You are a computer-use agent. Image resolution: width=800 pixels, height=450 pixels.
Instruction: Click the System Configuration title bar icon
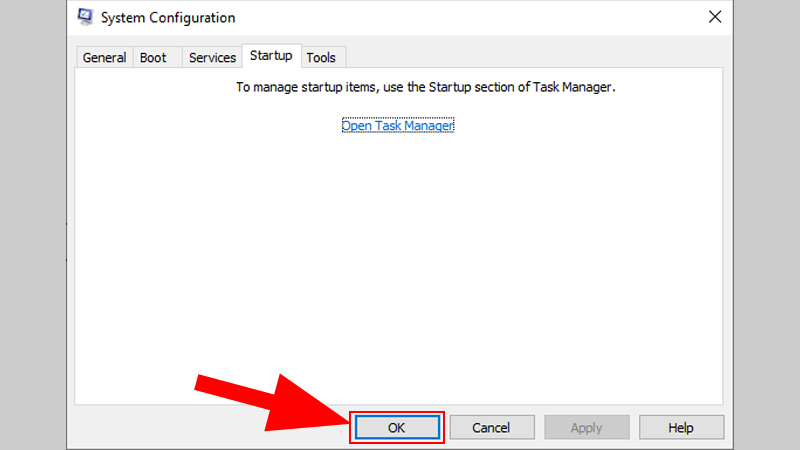point(86,17)
